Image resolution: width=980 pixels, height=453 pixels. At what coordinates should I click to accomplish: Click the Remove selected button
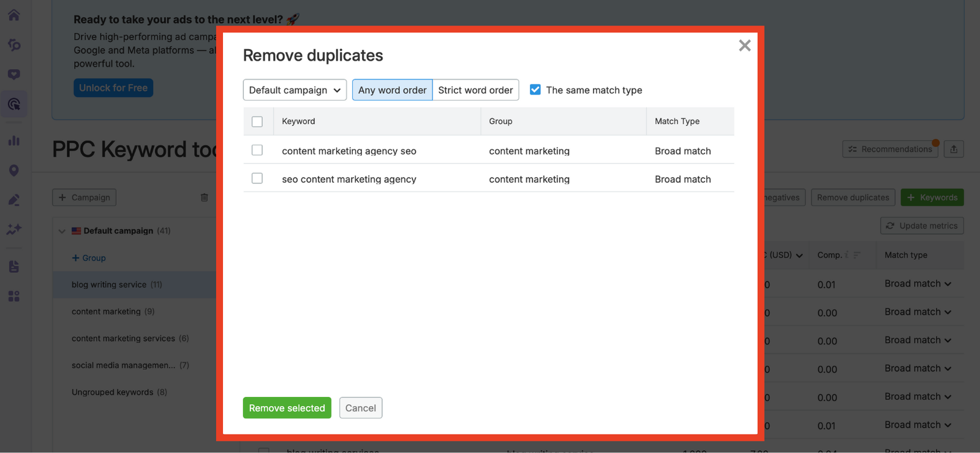click(287, 408)
